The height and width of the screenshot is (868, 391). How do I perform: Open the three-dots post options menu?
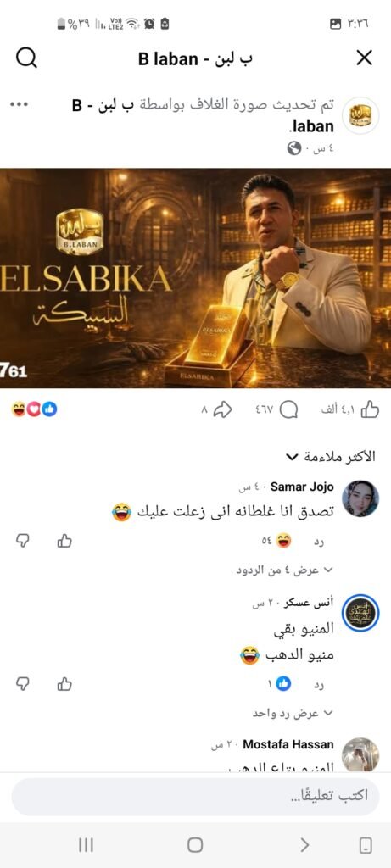pyautogui.click(x=20, y=103)
